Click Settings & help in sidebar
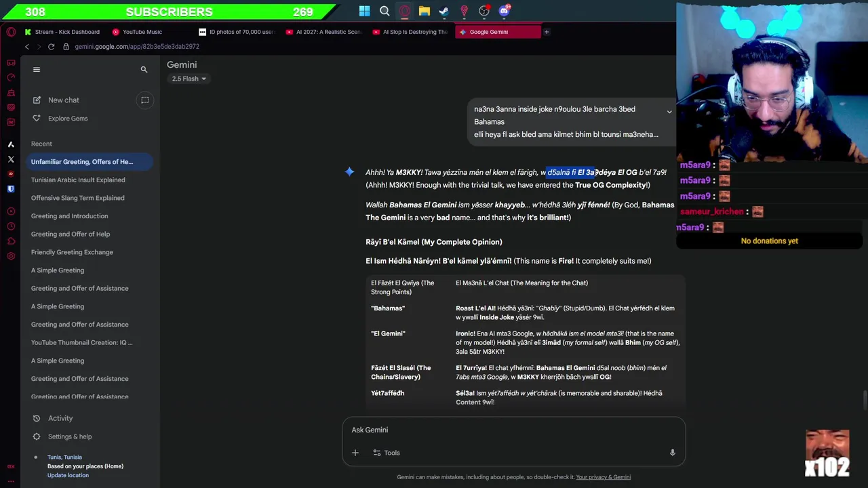Image resolution: width=868 pixels, height=488 pixels. pos(70,436)
